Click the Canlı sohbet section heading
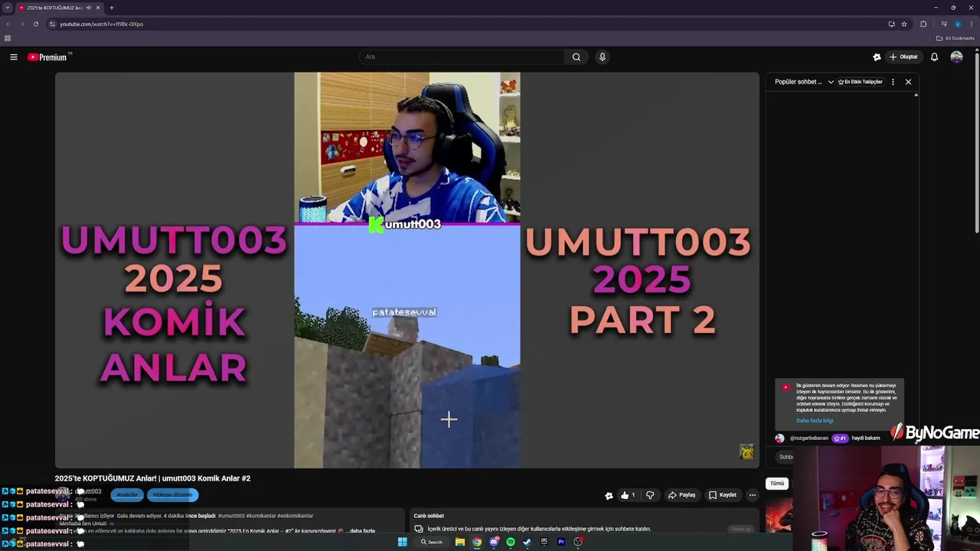 click(429, 516)
